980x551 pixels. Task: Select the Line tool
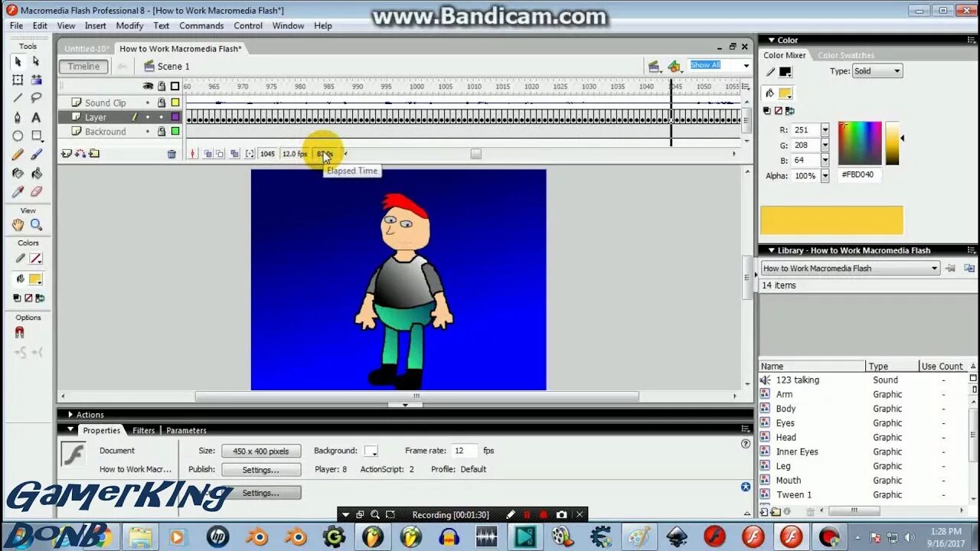point(18,98)
